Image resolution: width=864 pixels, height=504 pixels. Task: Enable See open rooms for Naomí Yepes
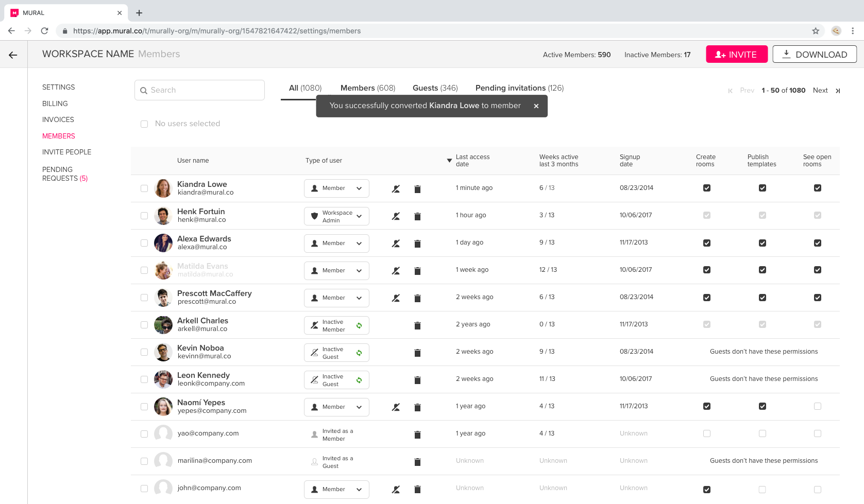(x=818, y=406)
